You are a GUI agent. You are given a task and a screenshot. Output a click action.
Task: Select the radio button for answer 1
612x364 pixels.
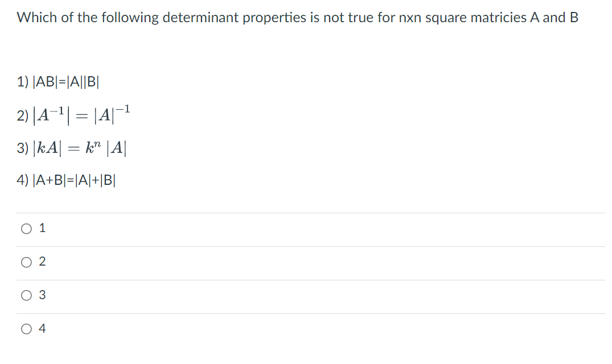point(26,228)
